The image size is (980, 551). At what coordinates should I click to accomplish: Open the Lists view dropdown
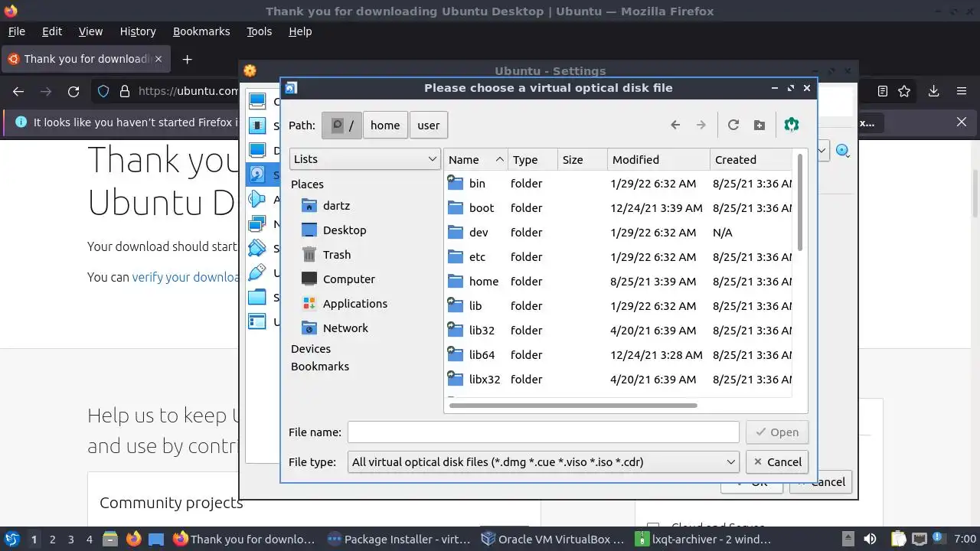coord(365,159)
